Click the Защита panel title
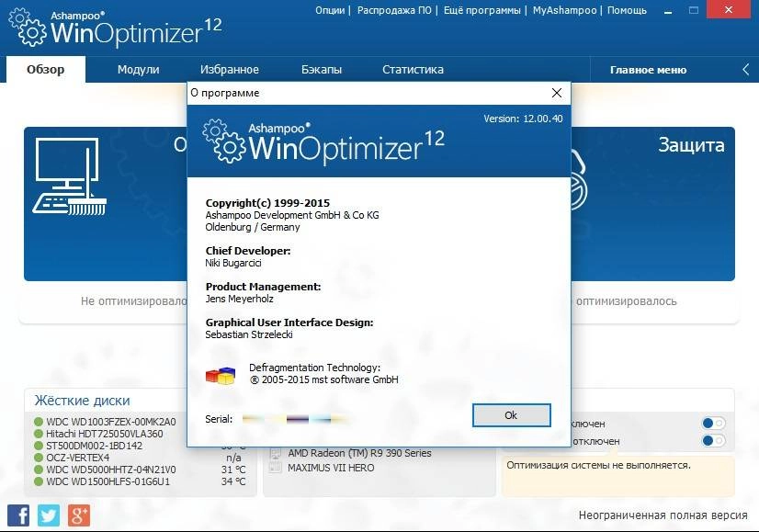 (x=691, y=145)
